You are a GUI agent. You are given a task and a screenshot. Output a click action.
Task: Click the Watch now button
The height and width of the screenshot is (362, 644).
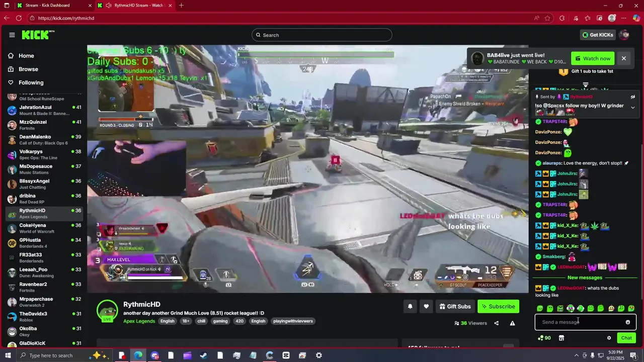pos(593,58)
